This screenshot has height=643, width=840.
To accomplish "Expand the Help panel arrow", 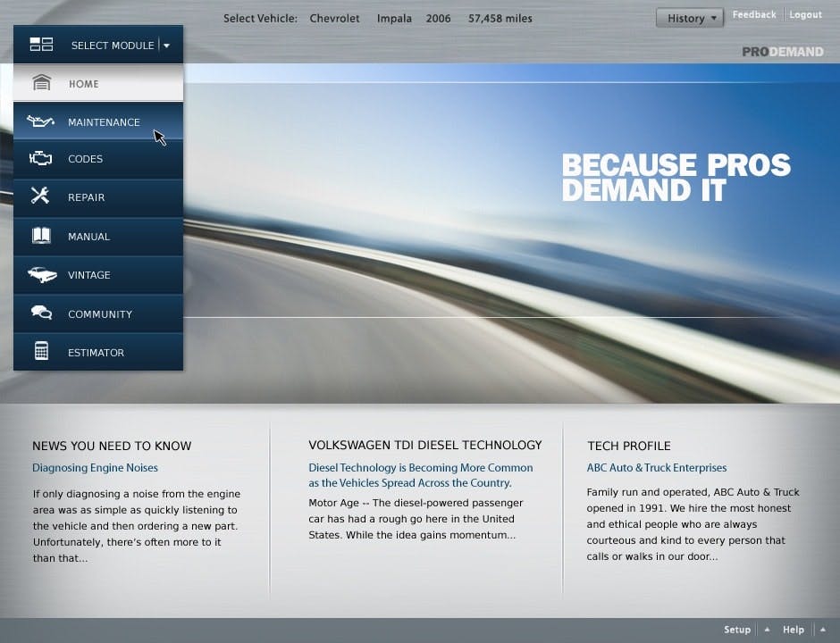I will 824,630.
